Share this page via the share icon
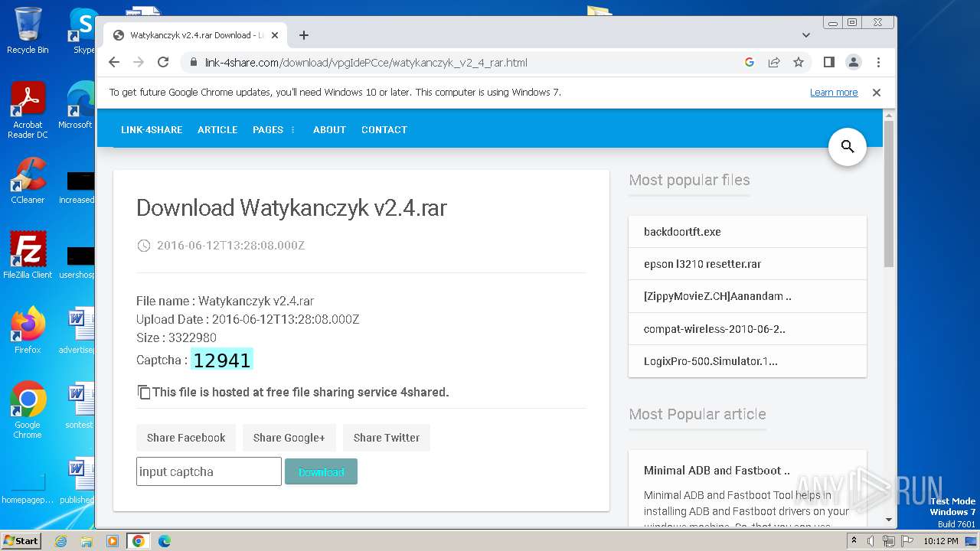Image resolution: width=980 pixels, height=551 pixels. point(774,62)
